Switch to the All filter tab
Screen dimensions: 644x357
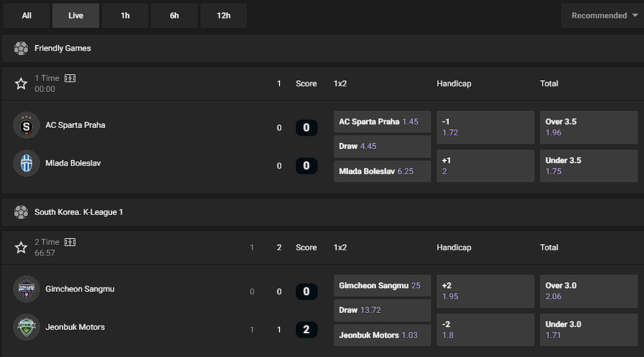click(27, 16)
